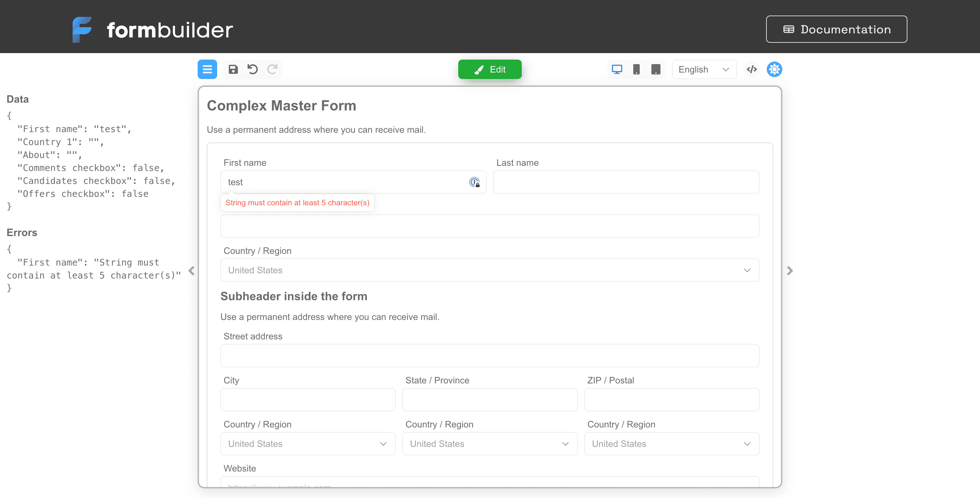
Task: Open the Documentation page
Action: click(x=836, y=29)
